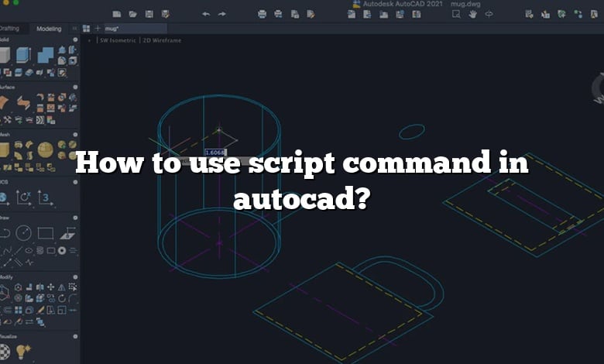Choose the UCS 3-Point icon
The image size is (604, 364).
45,198
